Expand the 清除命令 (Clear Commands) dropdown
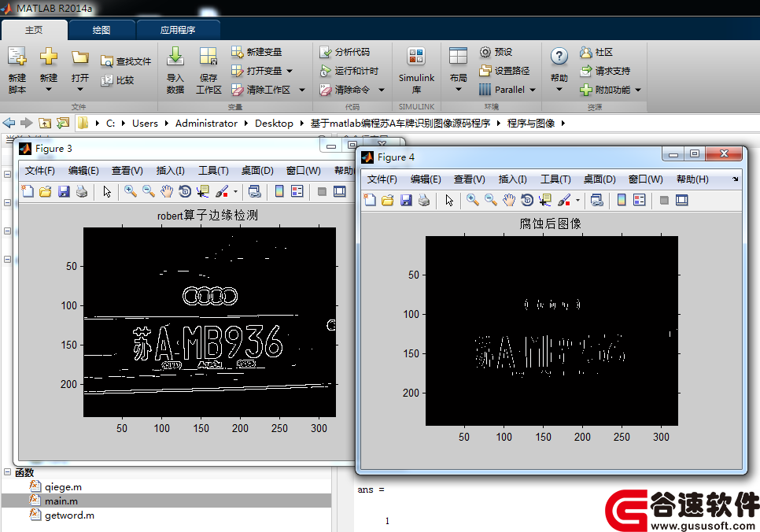This screenshot has height=532, width=760. [382, 90]
